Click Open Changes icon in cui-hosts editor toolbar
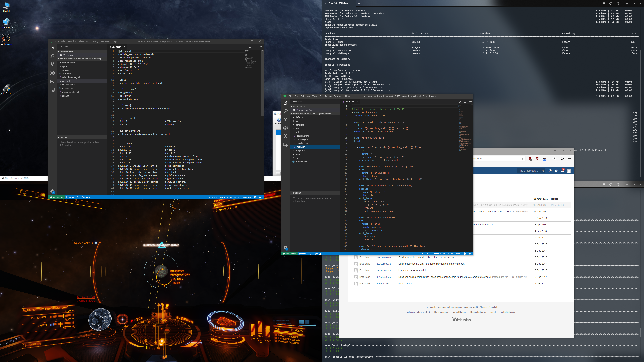Image resolution: width=644 pixels, height=362 pixels. click(x=250, y=47)
